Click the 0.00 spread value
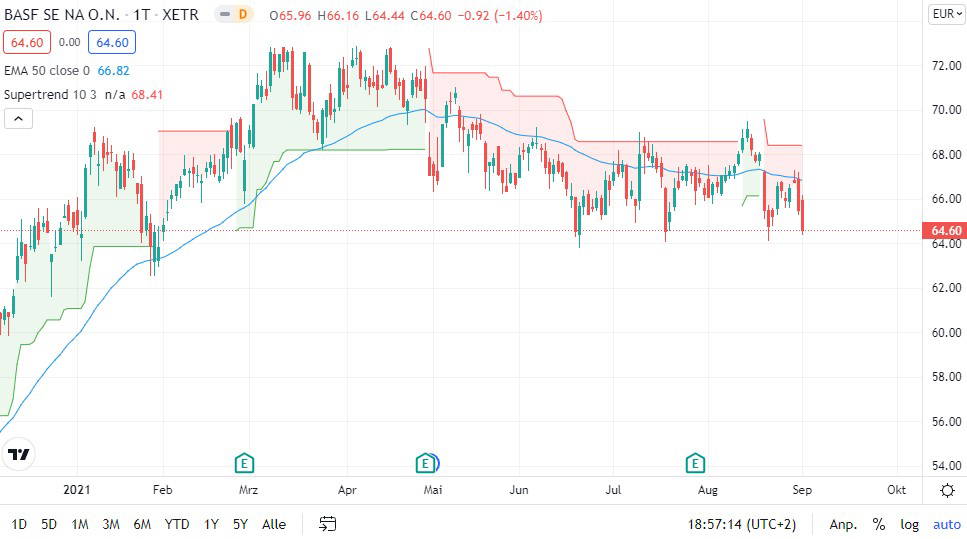The width and height of the screenshot is (967, 539). 69,43
